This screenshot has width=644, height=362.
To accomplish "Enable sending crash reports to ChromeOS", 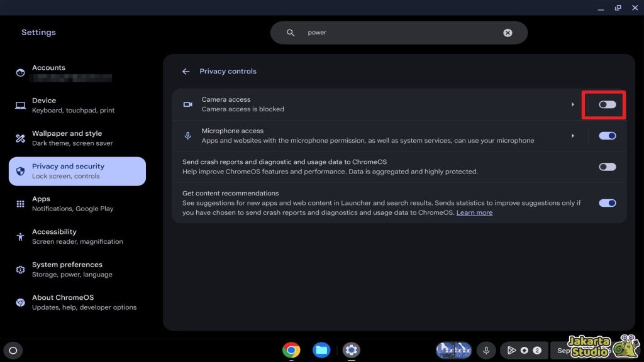I will 608,166.
